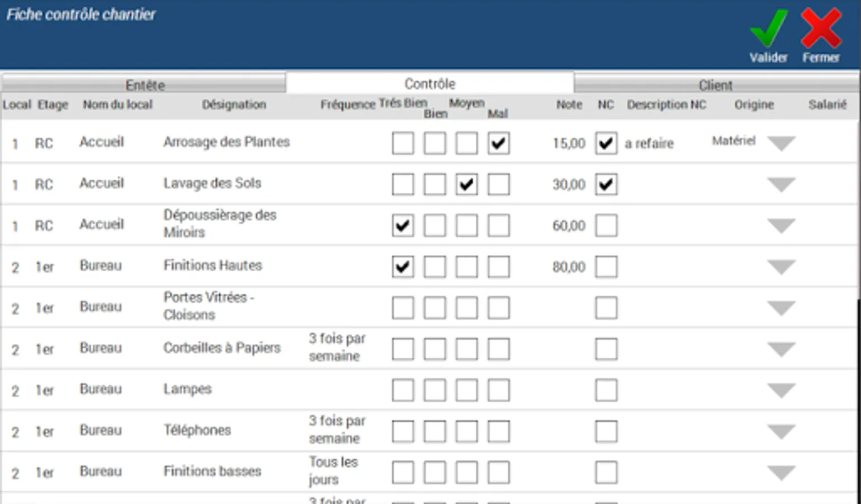Check Mal for Lampes row

pyautogui.click(x=498, y=390)
